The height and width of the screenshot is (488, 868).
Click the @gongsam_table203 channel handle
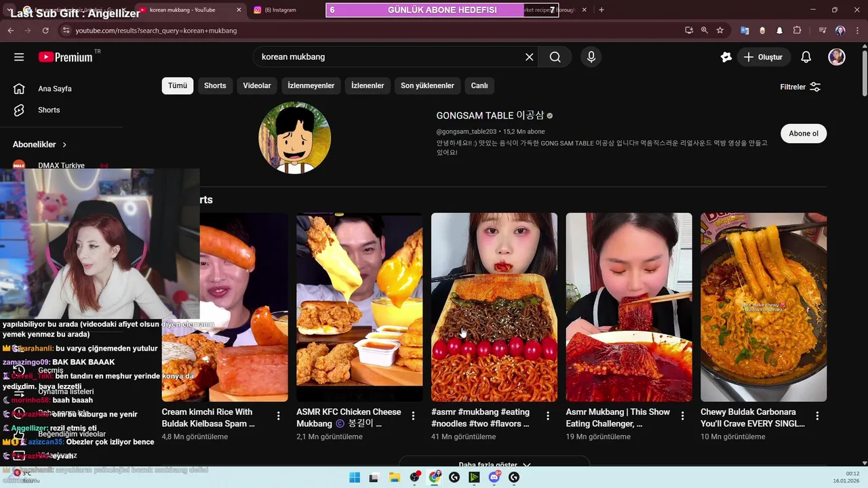coord(467,131)
